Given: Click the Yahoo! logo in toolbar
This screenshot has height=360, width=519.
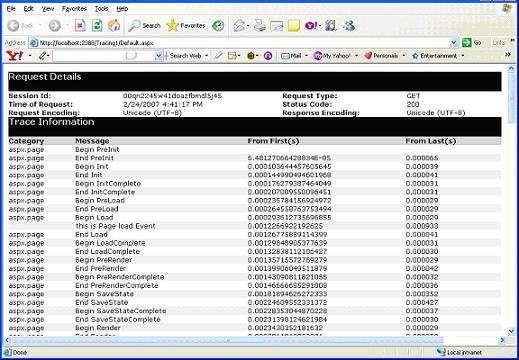Looking at the screenshot, I should tap(15, 56).
